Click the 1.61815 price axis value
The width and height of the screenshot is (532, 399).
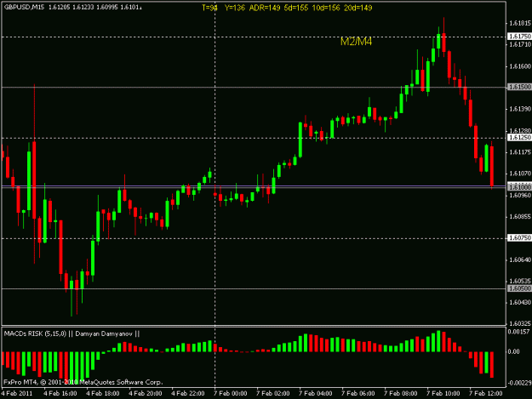pyautogui.click(x=520, y=23)
